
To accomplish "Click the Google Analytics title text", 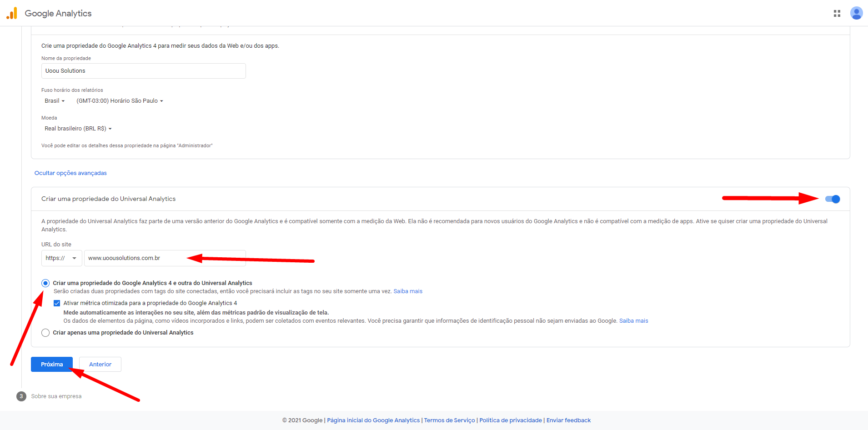I will tap(58, 14).
